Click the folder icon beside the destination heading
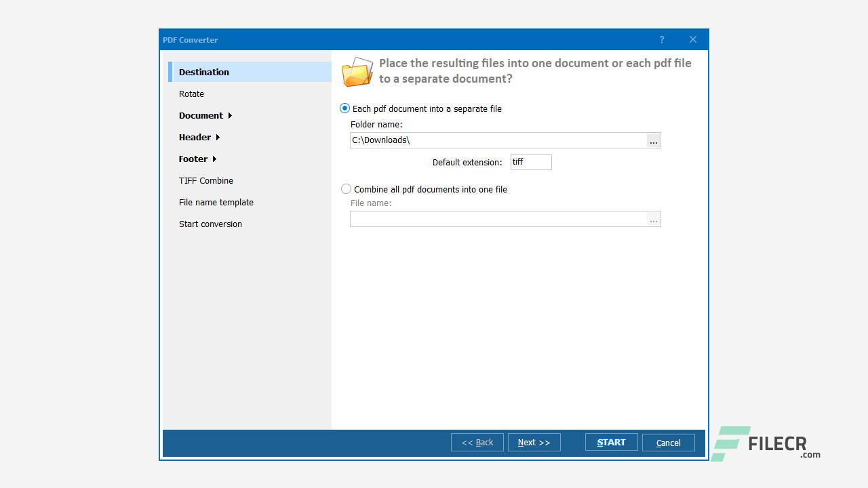 point(357,70)
